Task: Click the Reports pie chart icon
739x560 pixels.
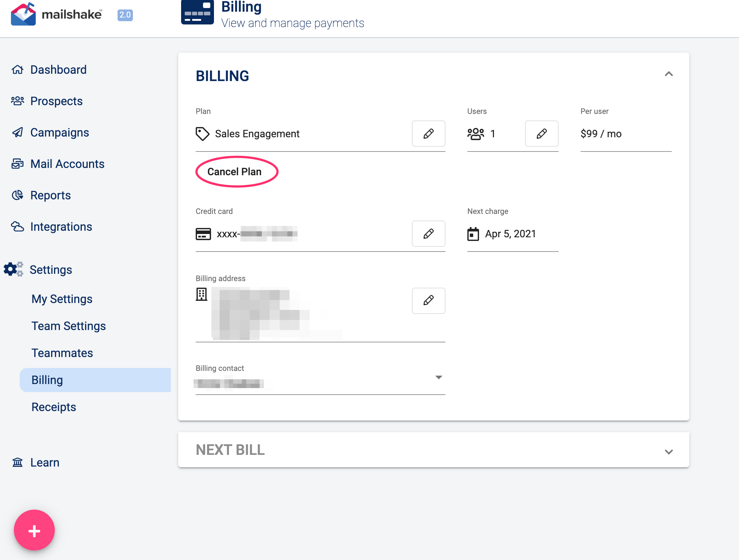Action: tap(18, 195)
